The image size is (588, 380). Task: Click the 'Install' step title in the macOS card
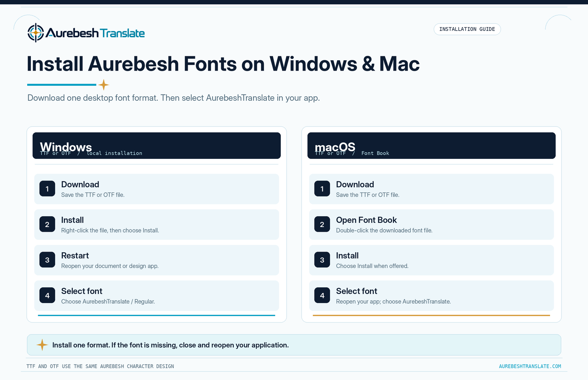pyautogui.click(x=347, y=256)
